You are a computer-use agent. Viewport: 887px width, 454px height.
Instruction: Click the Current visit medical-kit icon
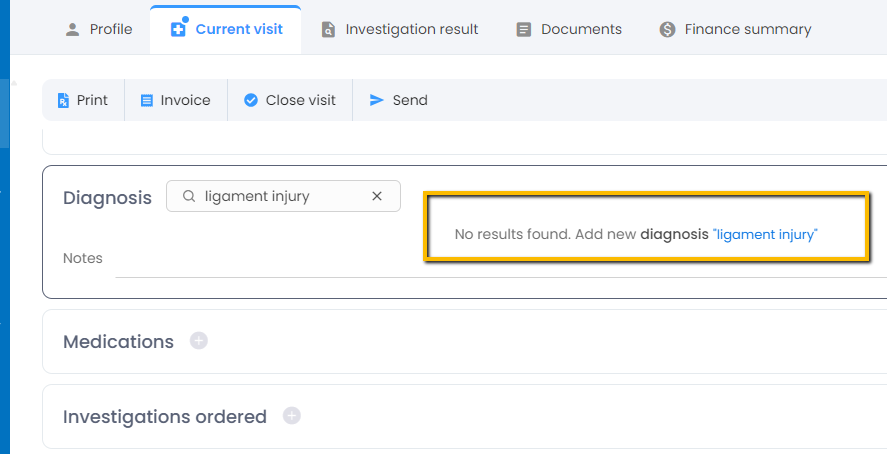click(x=178, y=28)
